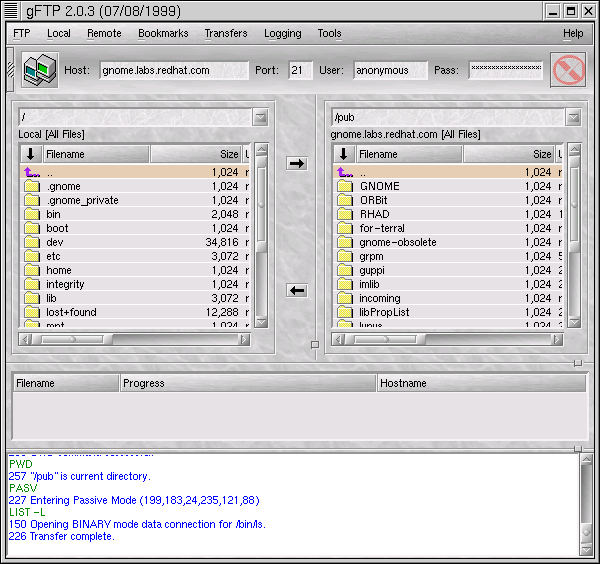
Task: Click local pane sort arrow header
Action: [31, 154]
